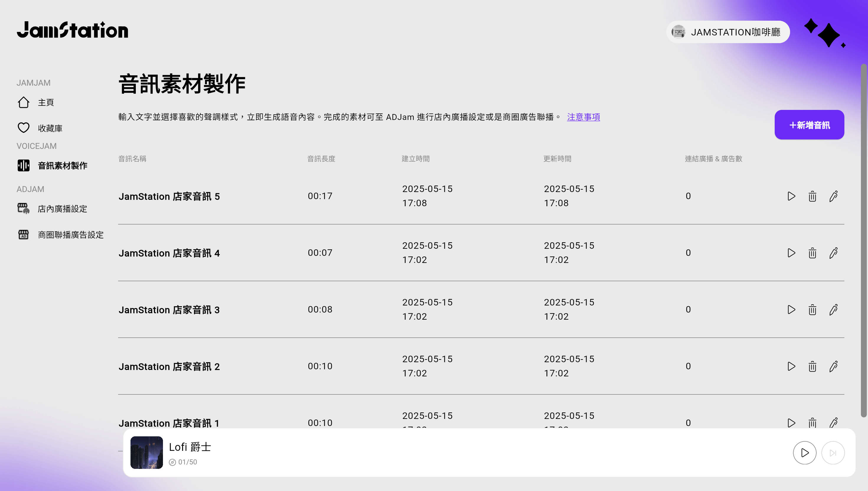The height and width of the screenshot is (491, 868).
Task: Open 商圈聯播廣告設定 in sidebar
Action: [x=71, y=235]
